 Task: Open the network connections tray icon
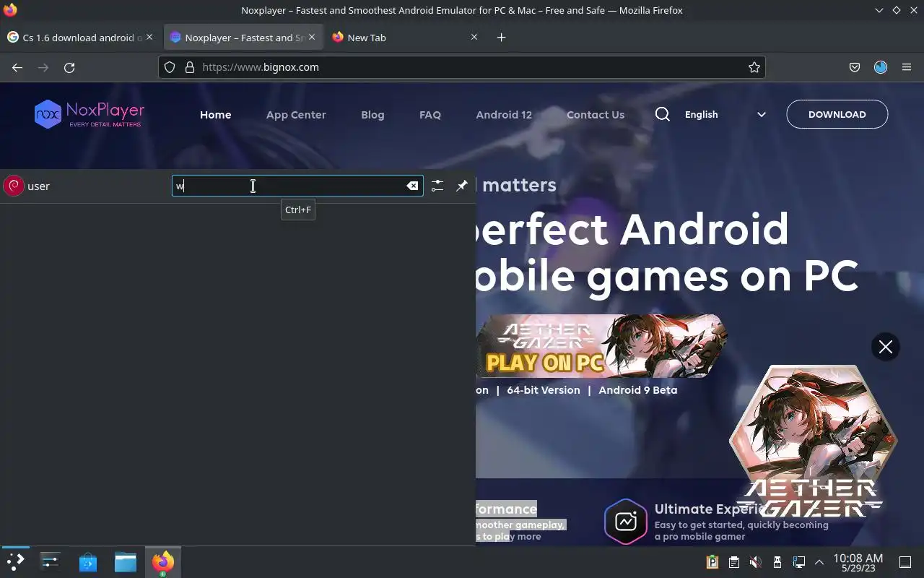(x=798, y=562)
